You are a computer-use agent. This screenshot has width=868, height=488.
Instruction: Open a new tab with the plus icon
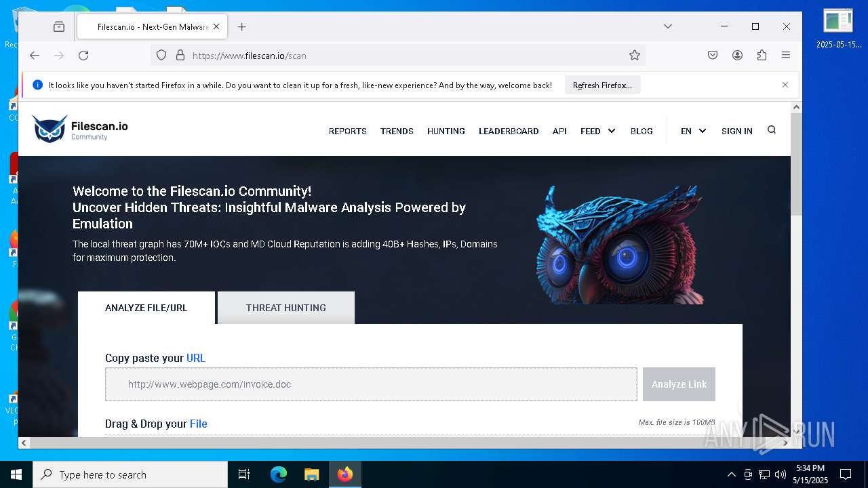241,27
